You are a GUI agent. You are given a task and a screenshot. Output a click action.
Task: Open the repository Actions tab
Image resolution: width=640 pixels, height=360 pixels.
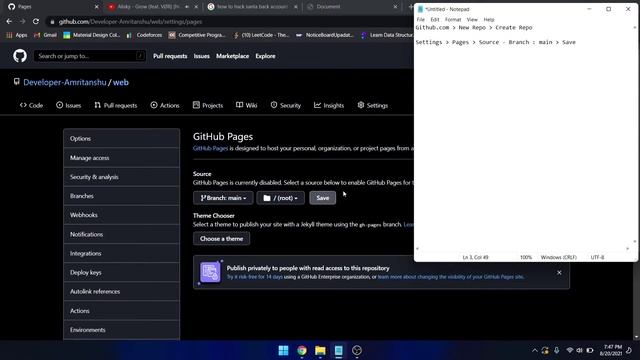coord(165,105)
